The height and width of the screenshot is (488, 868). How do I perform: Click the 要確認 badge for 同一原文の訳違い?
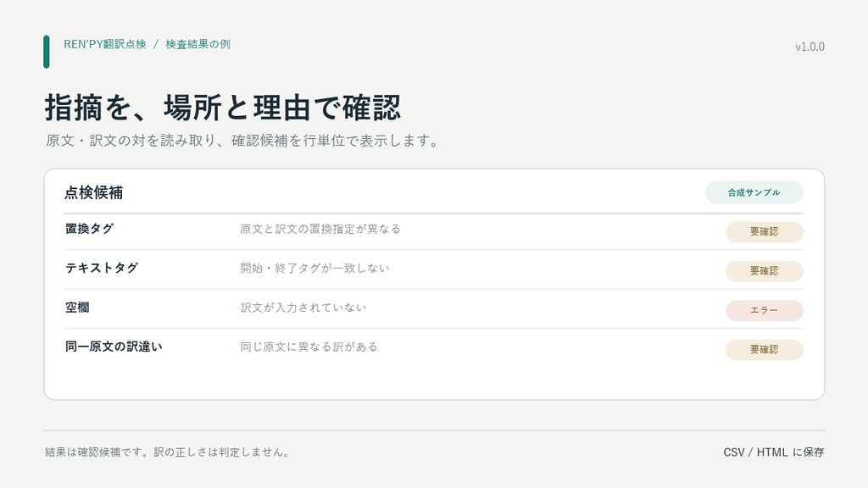(764, 350)
